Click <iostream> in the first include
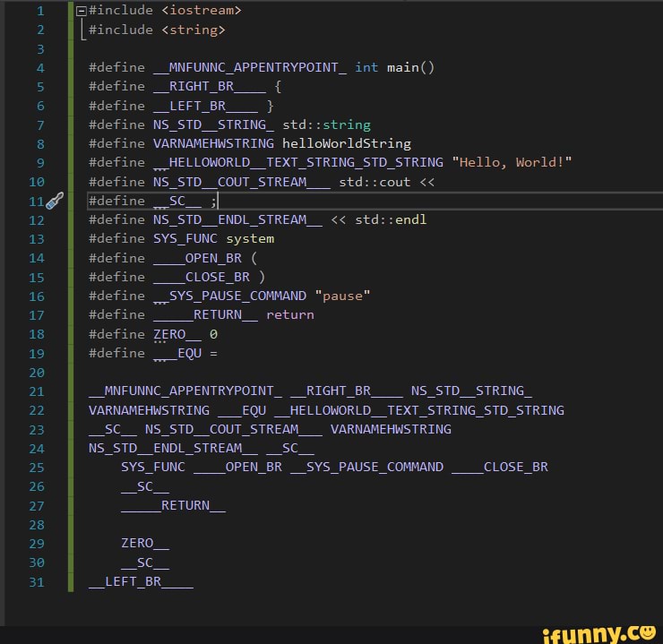The image size is (663, 644). (x=202, y=10)
